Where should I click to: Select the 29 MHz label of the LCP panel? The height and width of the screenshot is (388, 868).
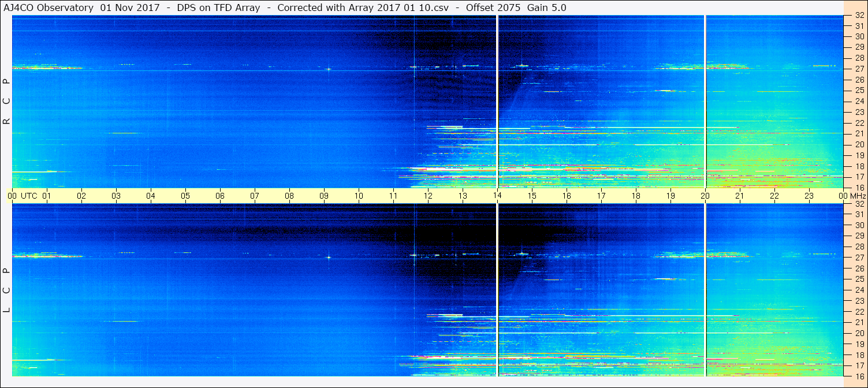point(859,236)
